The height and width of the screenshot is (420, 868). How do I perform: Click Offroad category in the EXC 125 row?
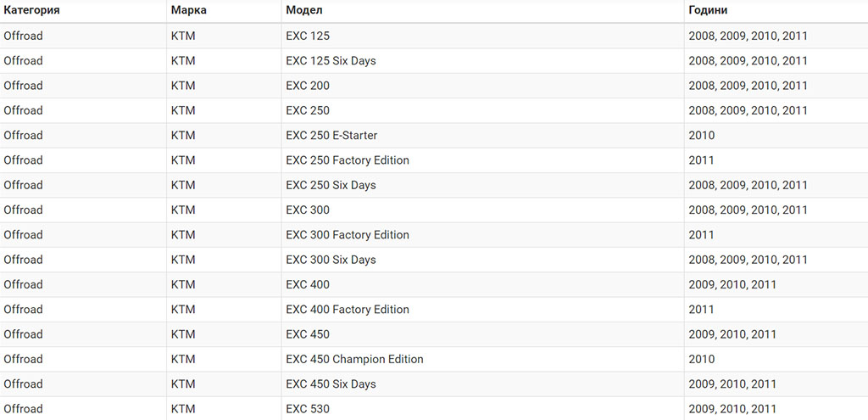pyautogui.click(x=23, y=36)
